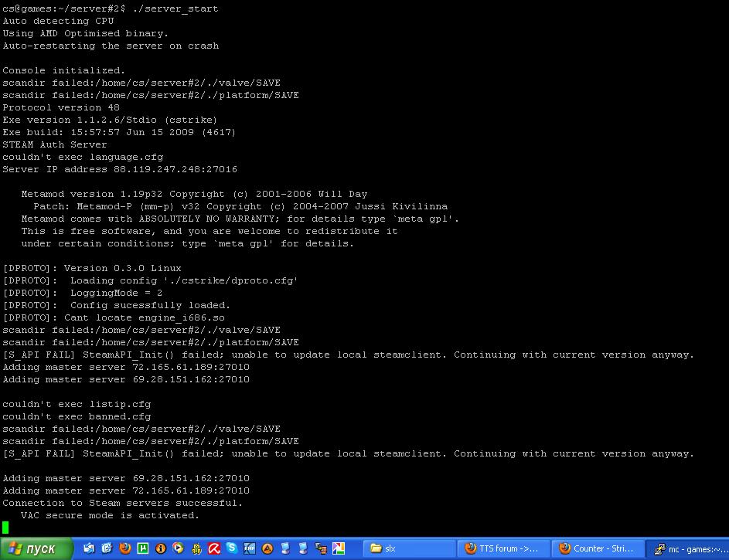Screen dimensions: 729x560
Task: Click '[DPROTO]: LoggingMode = 2' line
Action: point(82,293)
